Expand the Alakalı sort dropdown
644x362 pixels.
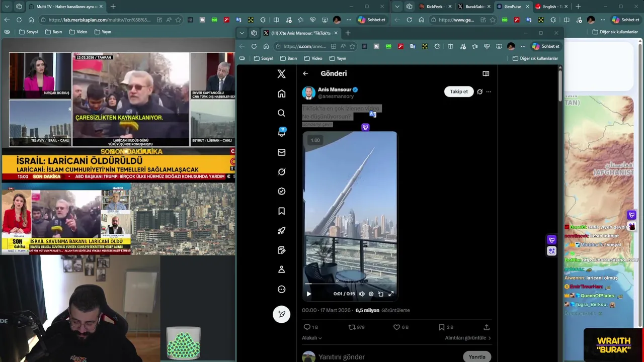[312, 338]
